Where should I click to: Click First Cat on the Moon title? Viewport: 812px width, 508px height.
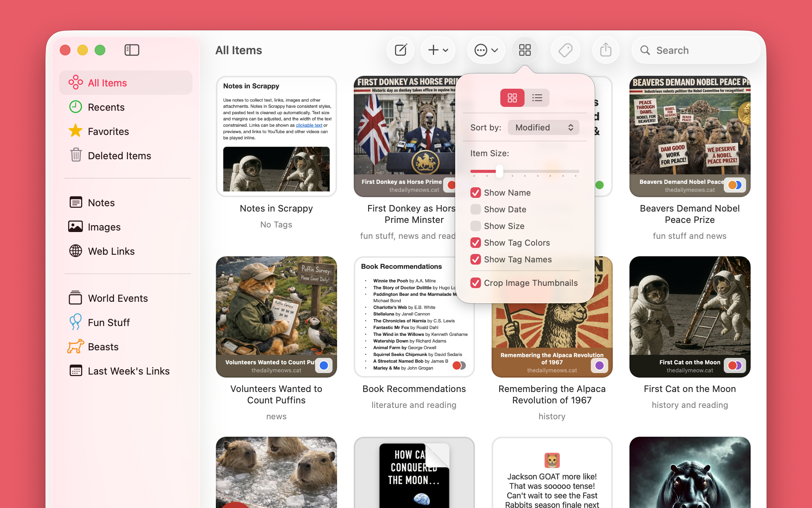[690, 389]
